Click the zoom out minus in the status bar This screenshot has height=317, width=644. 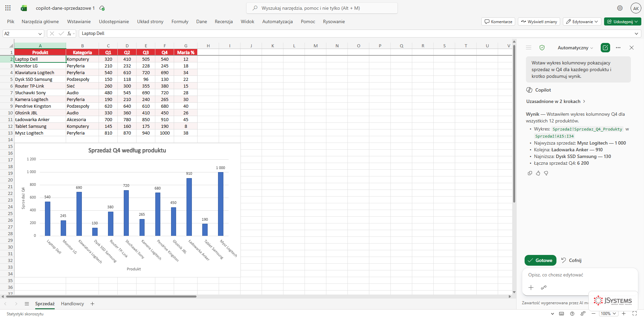tap(593, 314)
